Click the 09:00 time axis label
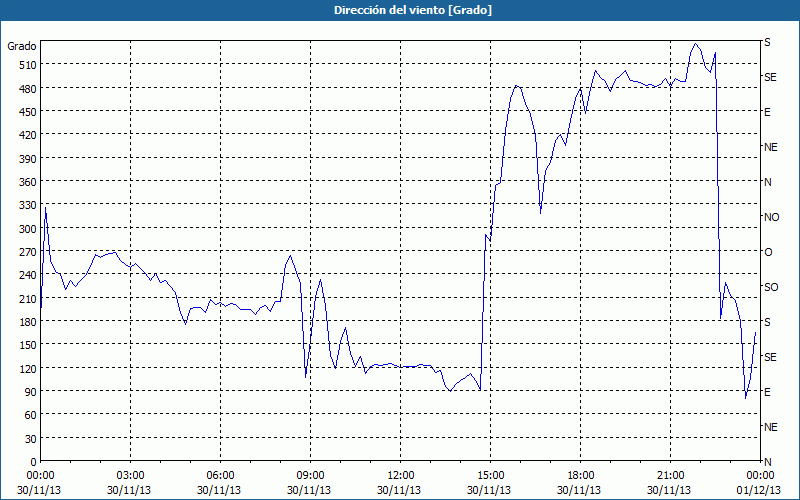 pyautogui.click(x=310, y=476)
